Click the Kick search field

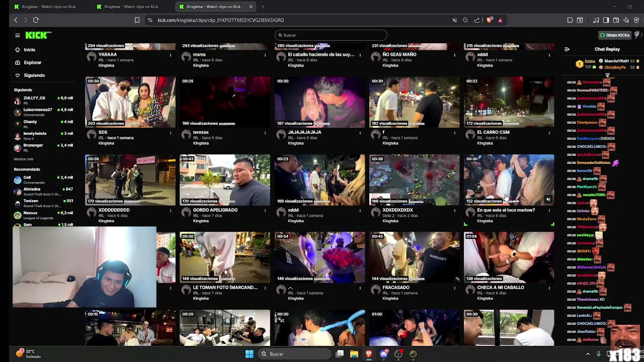click(x=331, y=35)
